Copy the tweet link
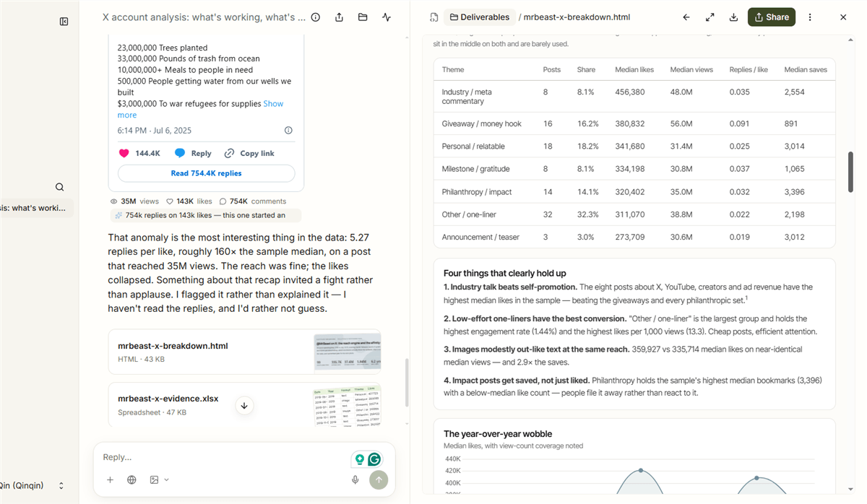The width and height of the screenshot is (867, 504). click(x=249, y=153)
